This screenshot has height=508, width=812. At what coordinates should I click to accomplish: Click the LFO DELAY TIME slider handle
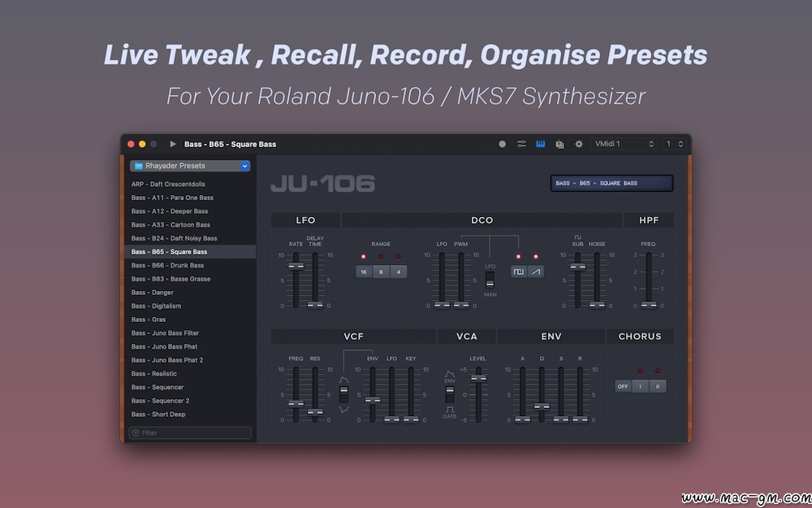click(315, 305)
